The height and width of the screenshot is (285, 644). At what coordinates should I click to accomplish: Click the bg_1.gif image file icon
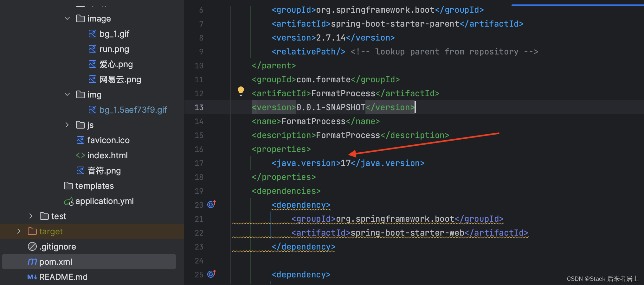point(93,34)
